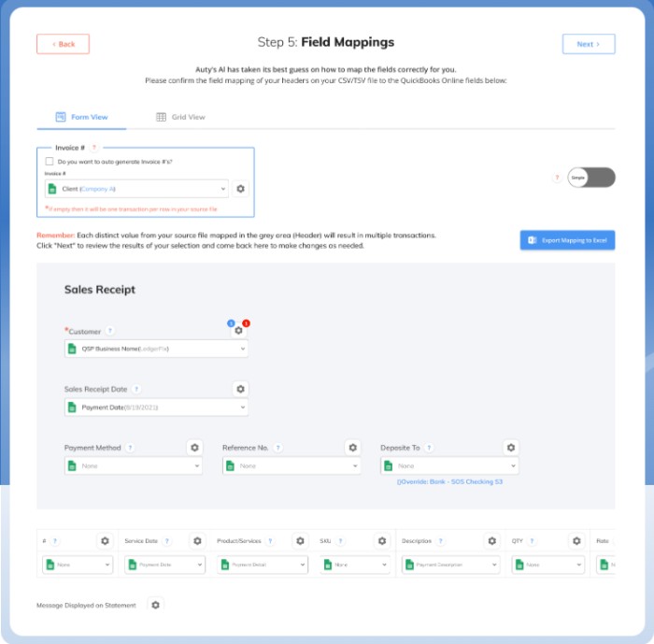
Task: Click help icon next to Customer label
Action: point(109,331)
